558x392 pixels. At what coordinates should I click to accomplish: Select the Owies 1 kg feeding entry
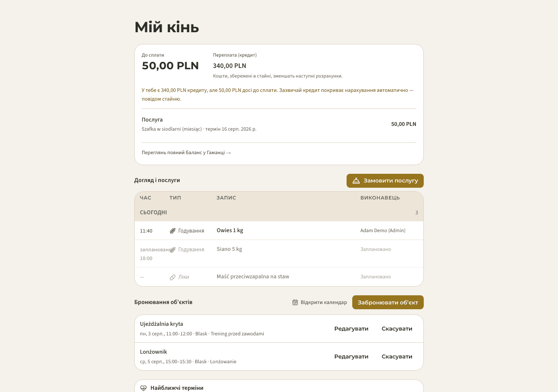click(279, 230)
